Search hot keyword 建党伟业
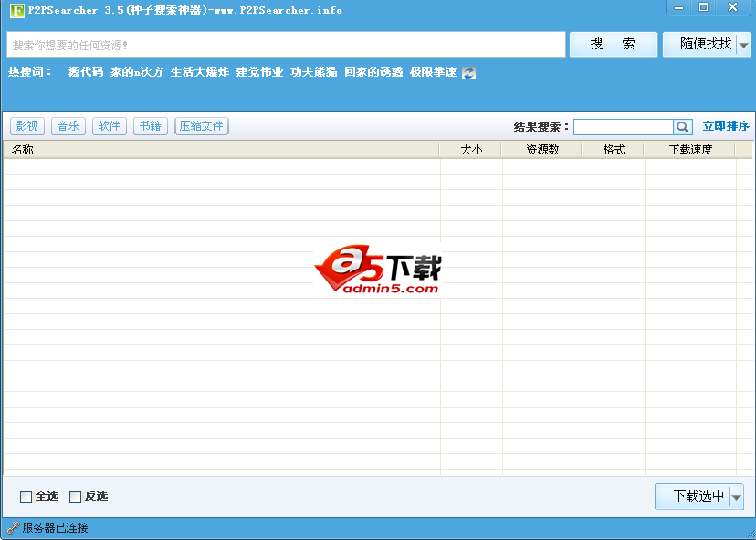 (259, 72)
